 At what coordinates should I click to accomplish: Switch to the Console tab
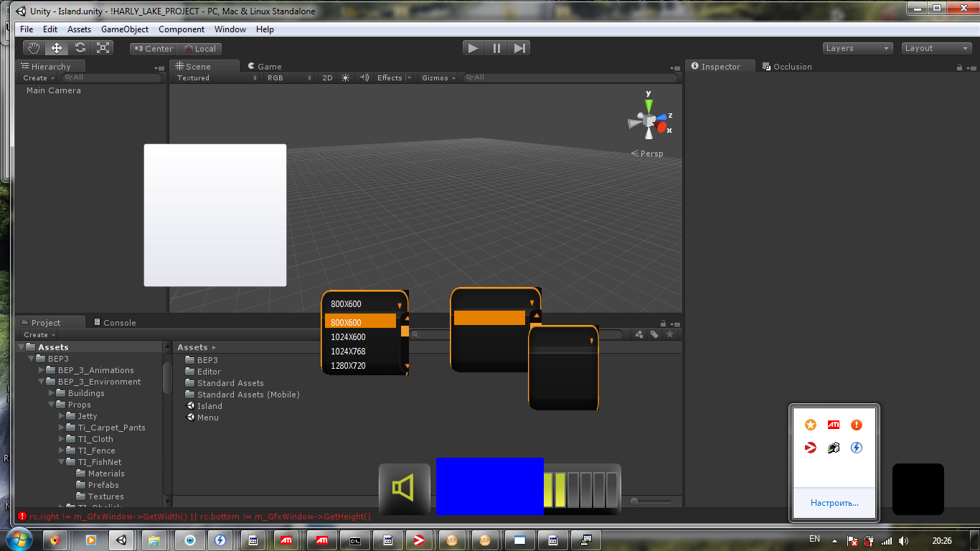pos(115,323)
